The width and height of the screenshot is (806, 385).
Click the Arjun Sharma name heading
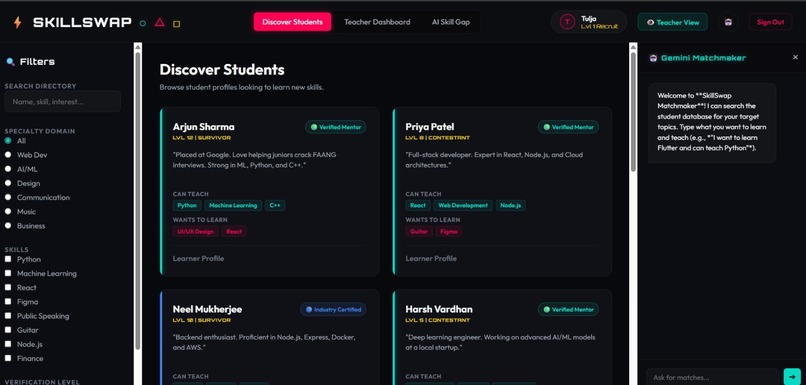coord(204,127)
